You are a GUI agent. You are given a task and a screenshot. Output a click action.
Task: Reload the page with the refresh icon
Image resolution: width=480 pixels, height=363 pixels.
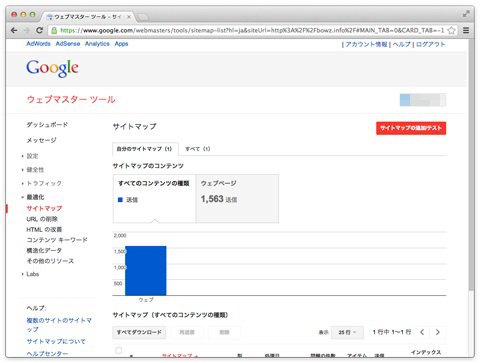coord(39,30)
